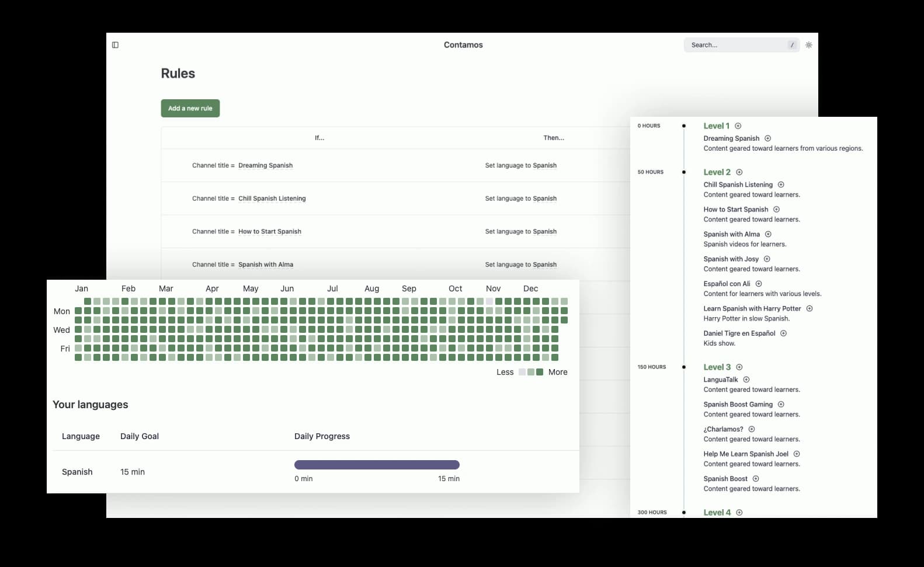Image resolution: width=924 pixels, height=567 pixels.
Task: Click the darkest green legend swatch
Action: coord(540,372)
